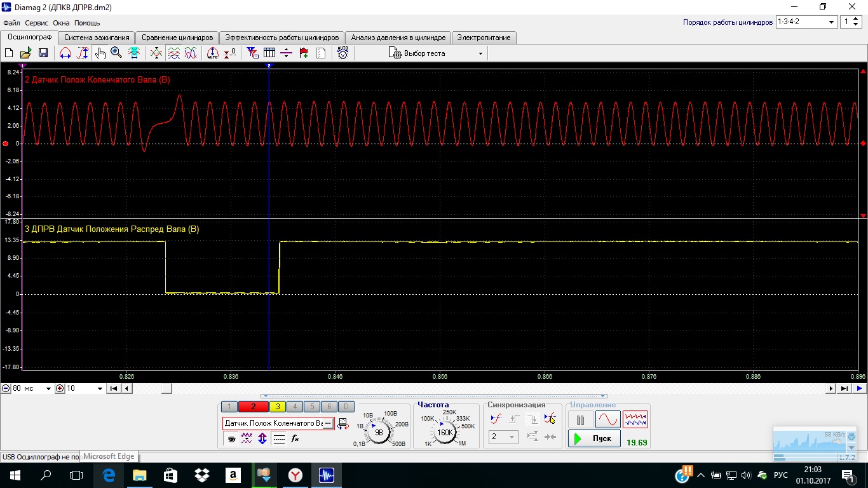This screenshot has height=488, width=868.
Task: Click the flag with plus marker icon
Action: (x=304, y=53)
